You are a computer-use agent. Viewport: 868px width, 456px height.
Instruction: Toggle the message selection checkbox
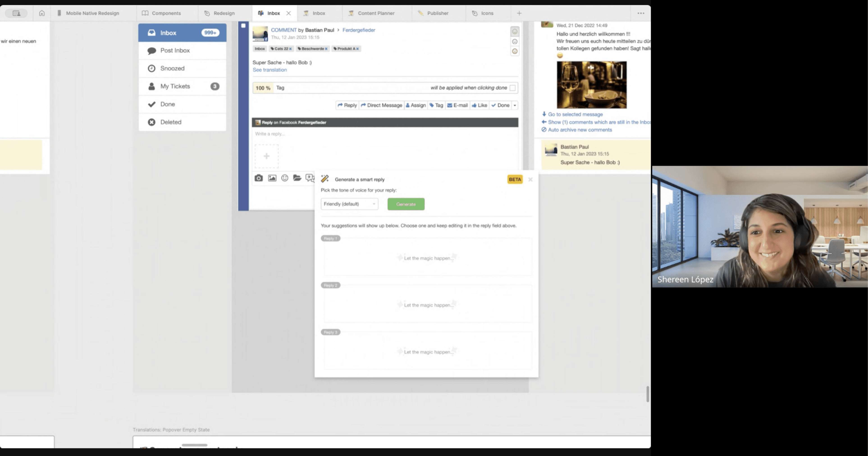(x=243, y=26)
